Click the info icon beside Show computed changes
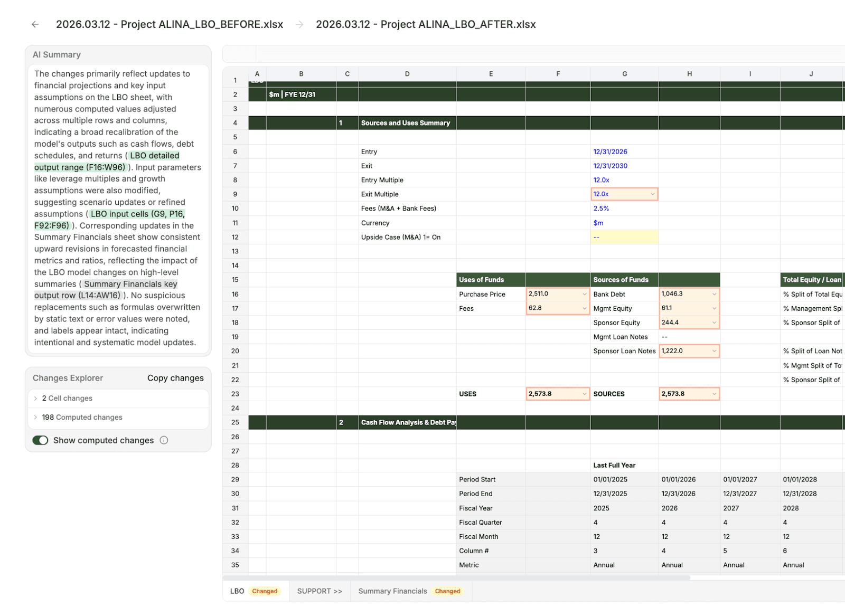 tap(164, 440)
